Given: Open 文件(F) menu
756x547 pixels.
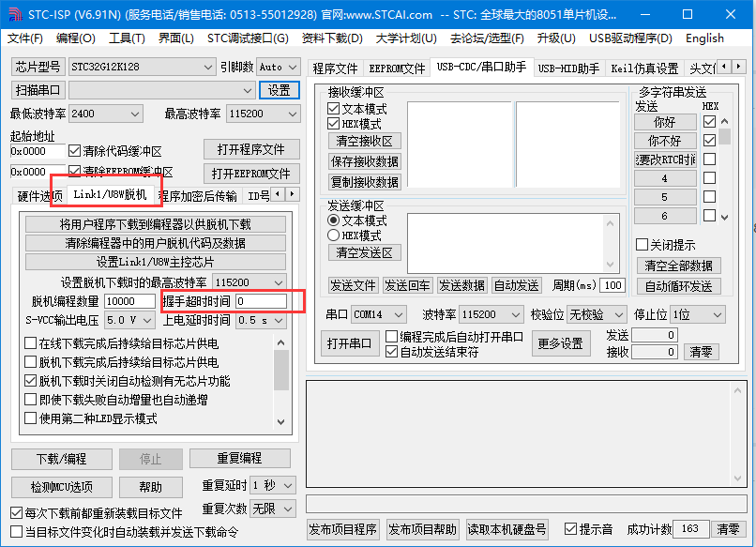Looking at the screenshot, I should [25, 38].
